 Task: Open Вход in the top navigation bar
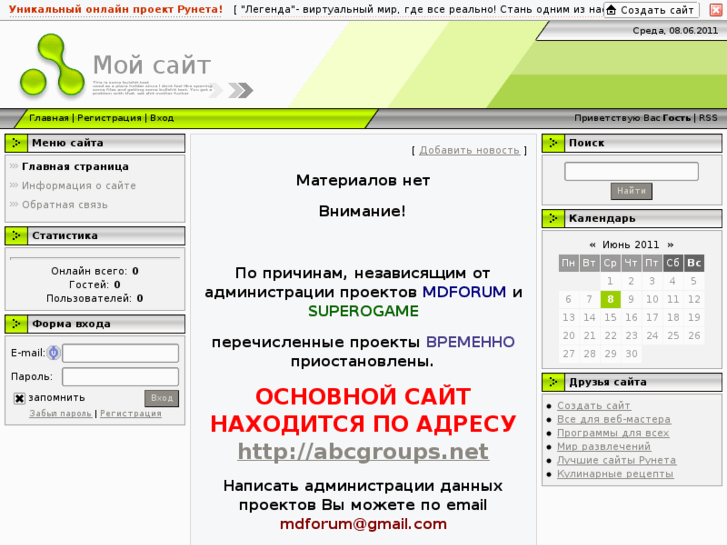click(x=162, y=118)
